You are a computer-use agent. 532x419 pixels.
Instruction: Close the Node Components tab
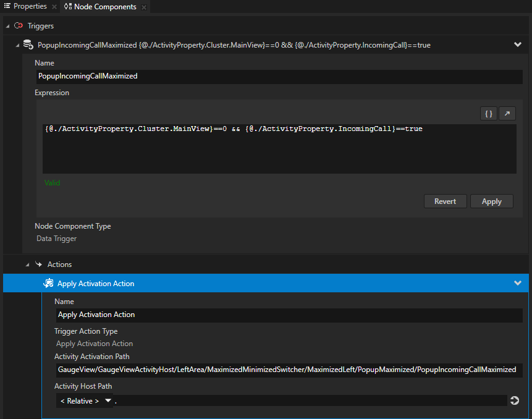[x=144, y=7]
